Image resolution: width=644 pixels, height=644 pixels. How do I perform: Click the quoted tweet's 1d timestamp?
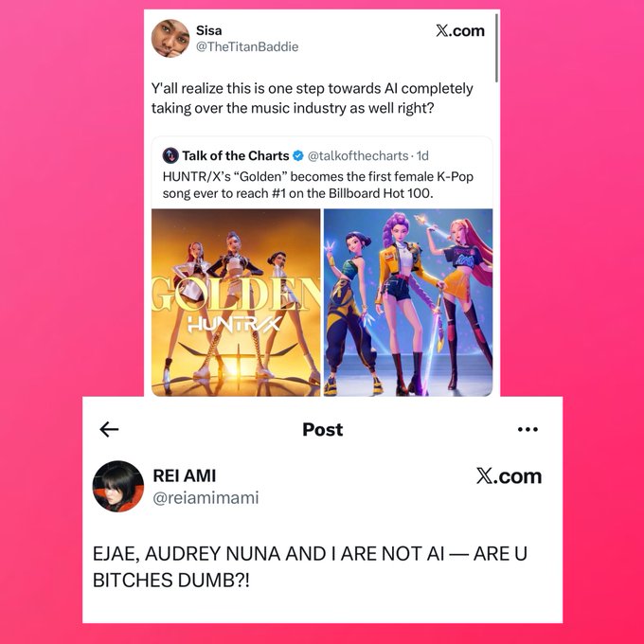click(422, 155)
